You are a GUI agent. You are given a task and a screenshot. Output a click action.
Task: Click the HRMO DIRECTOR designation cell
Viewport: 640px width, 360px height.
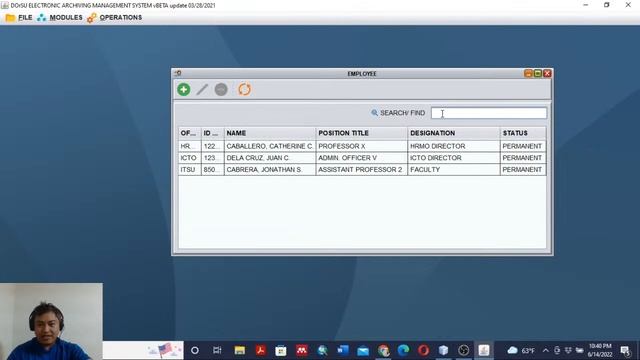pyautogui.click(x=454, y=146)
